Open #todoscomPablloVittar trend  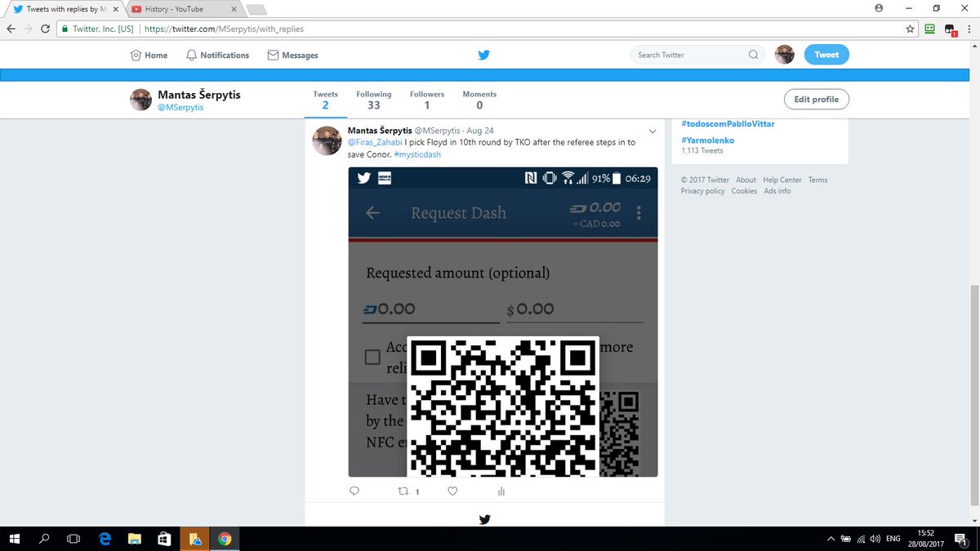728,123
